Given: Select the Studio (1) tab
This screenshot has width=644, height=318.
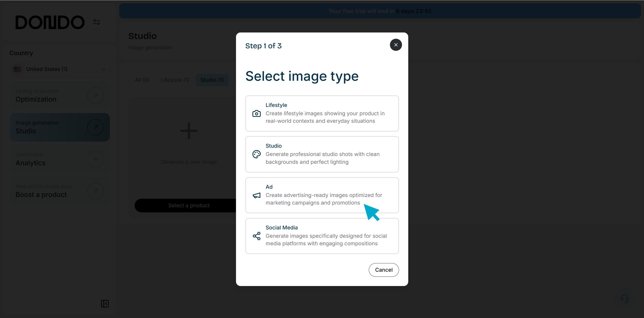Looking at the screenshot, I should coord(212,80).
